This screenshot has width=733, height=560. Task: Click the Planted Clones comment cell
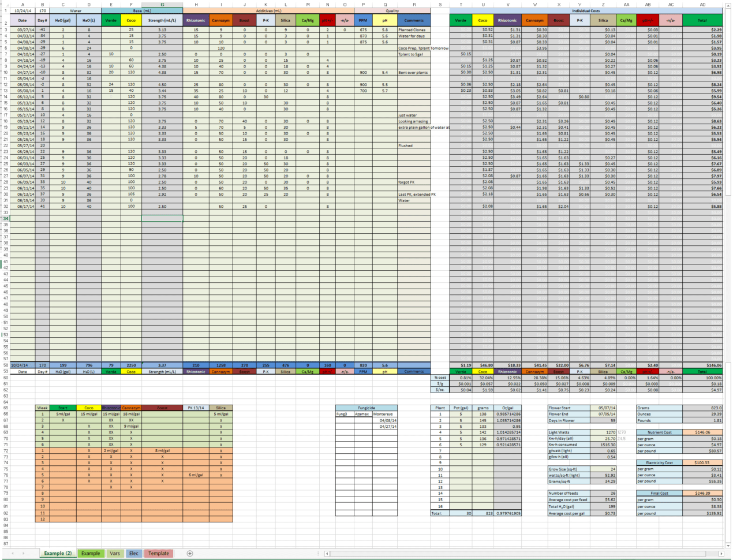pos(414,29)
